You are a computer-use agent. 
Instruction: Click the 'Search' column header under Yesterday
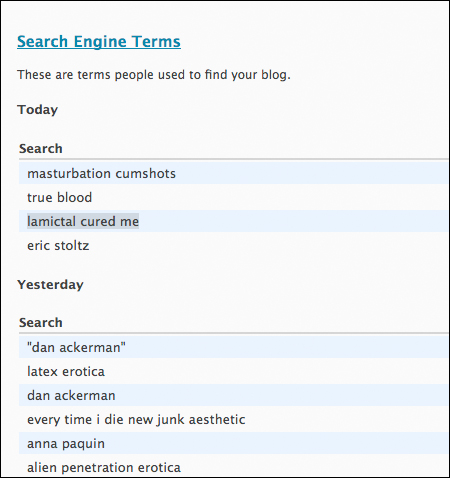41,322
